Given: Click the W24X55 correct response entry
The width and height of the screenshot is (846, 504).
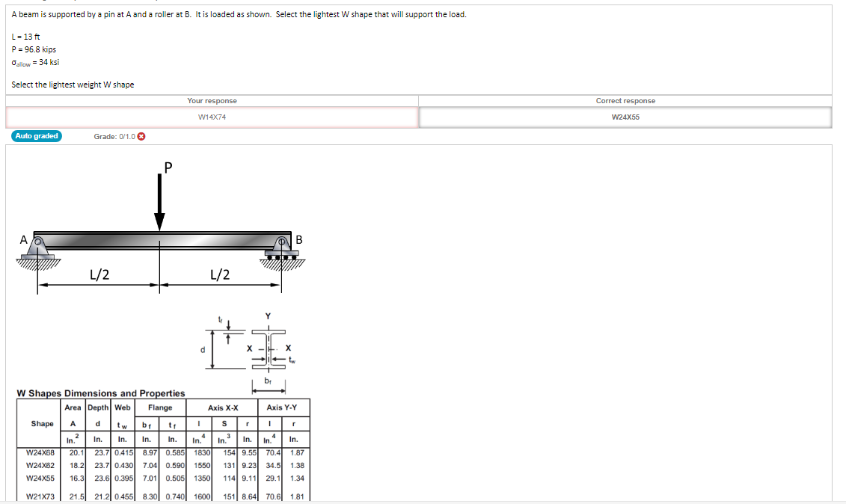Looking at the screenshot, I should (x=626, y=117).
